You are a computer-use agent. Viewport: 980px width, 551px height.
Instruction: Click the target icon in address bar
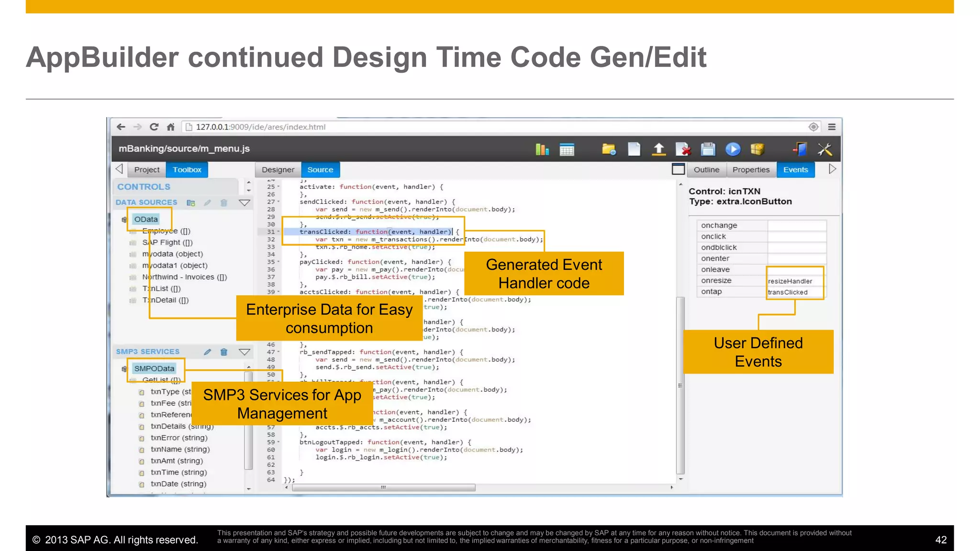click(x=813, y=127)
